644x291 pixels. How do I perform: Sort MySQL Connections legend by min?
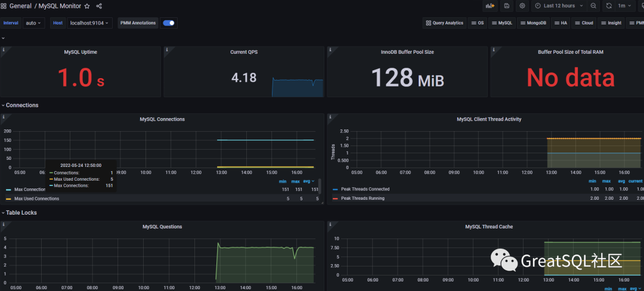click(281, 181)
